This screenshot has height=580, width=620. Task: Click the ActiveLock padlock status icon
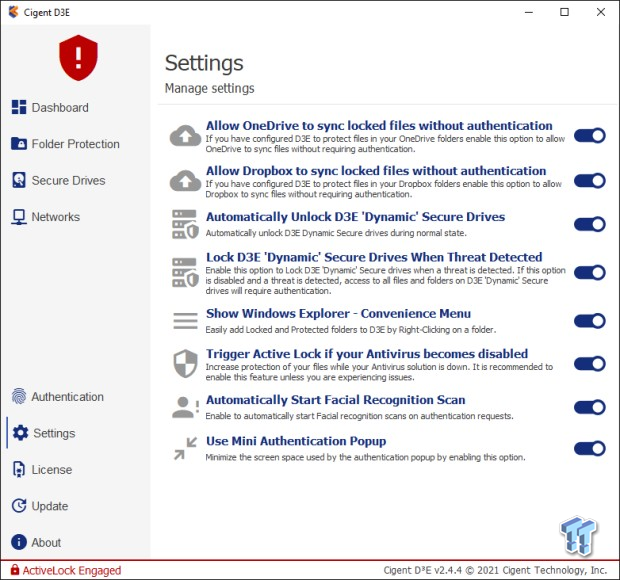pyautogui.click(x=15, y=570)
